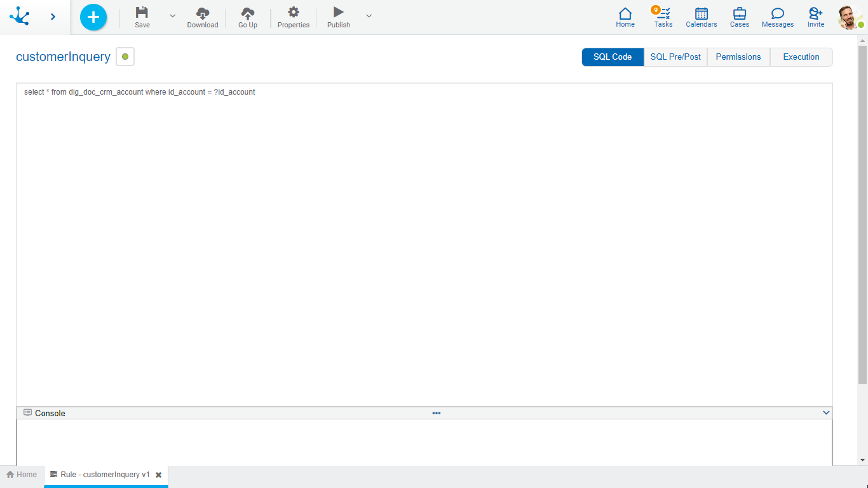Viewport: 868px width, 488px height.
Task: Open the Calendars icon
Action: [702, 14]
